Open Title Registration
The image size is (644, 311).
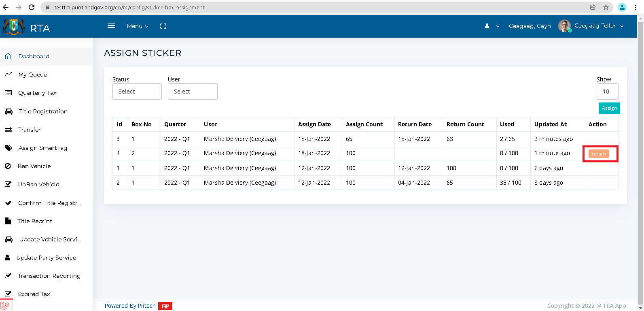click(43, 111)
